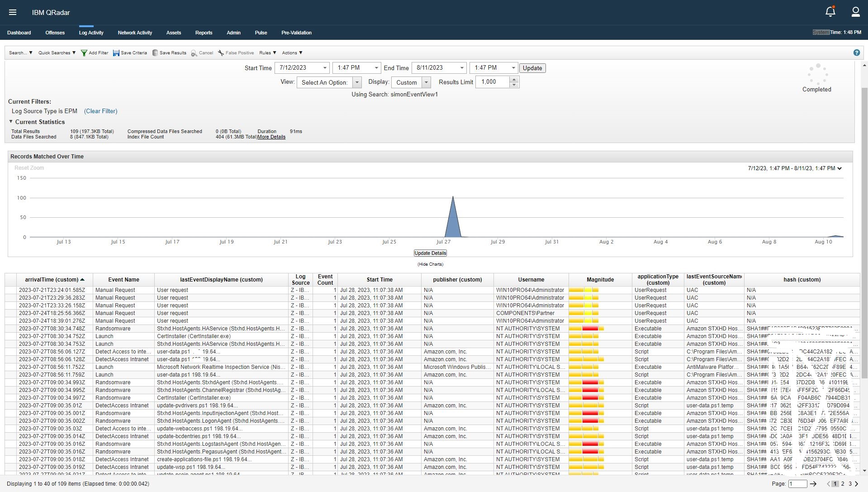
Task: Click the Save Criteria disk icon
Action: [x=117, y=53]
